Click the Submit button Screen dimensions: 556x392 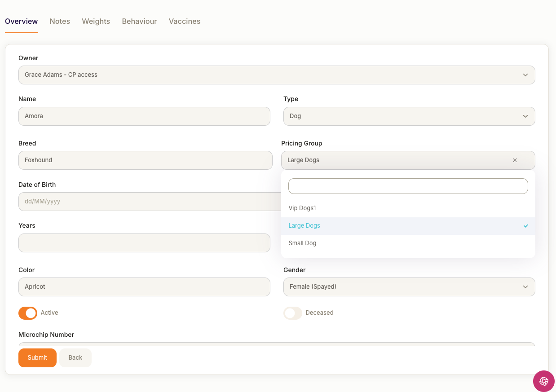pyautogui.click(x=37, y=358)
